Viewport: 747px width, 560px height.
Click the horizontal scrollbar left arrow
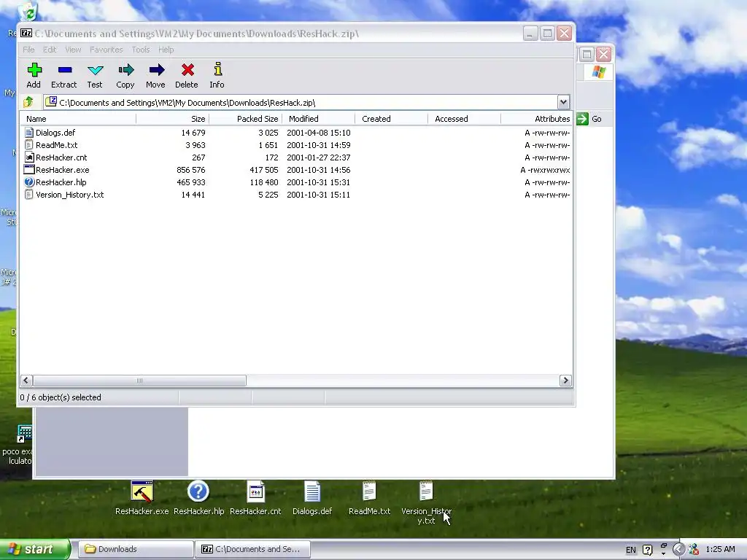click(x=26, y=381)
